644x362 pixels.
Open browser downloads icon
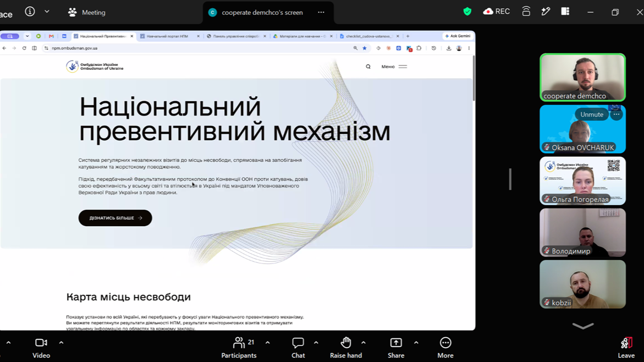449,48
